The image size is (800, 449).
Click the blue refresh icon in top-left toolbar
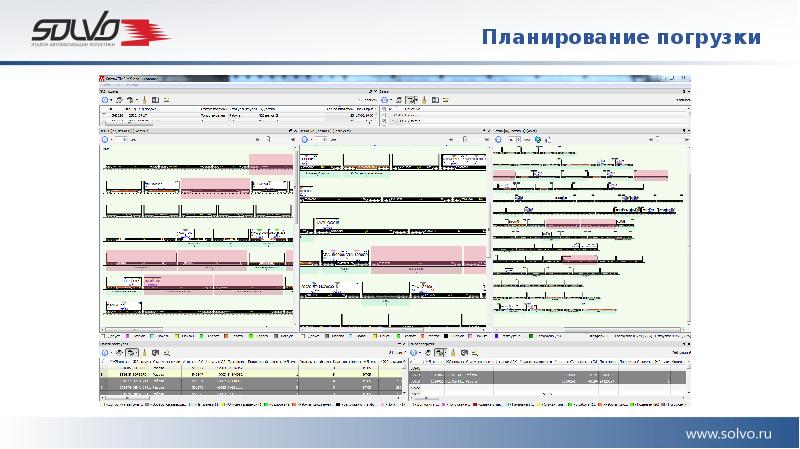tap(104, 100)
